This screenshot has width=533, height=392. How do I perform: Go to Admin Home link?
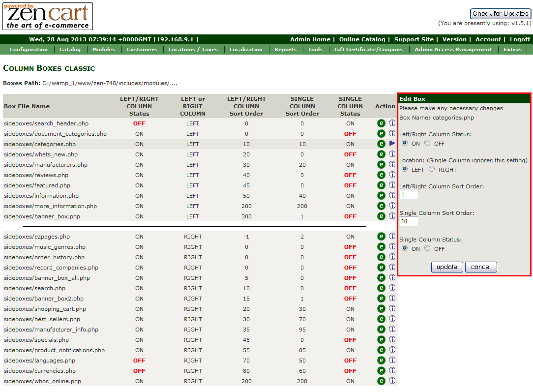[310, 39]
